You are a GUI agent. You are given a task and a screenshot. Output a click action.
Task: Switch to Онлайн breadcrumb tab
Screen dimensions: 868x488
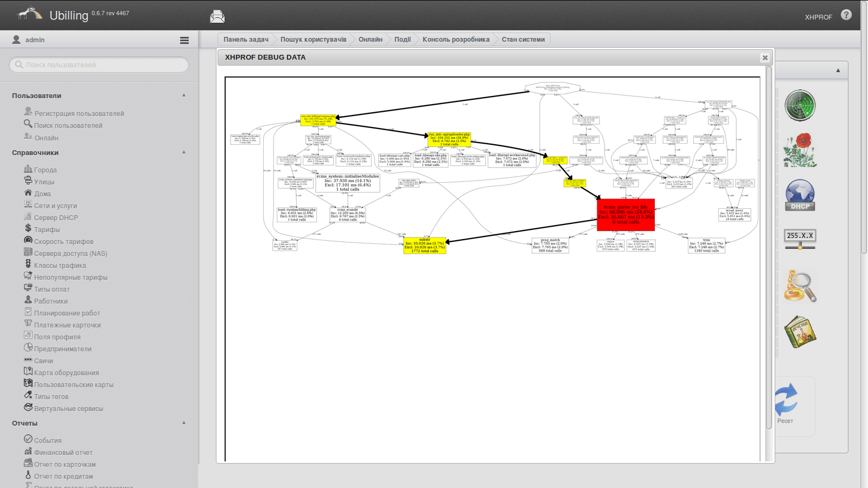tap(370, 39)
